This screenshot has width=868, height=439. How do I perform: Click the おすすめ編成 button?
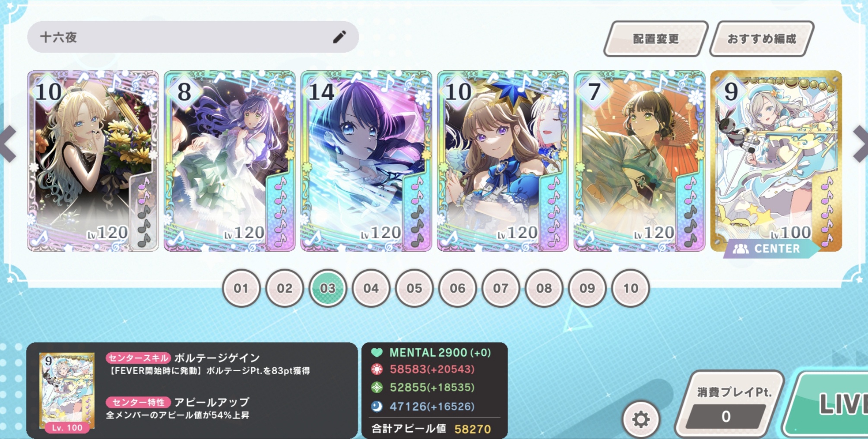tap(762, 39)
